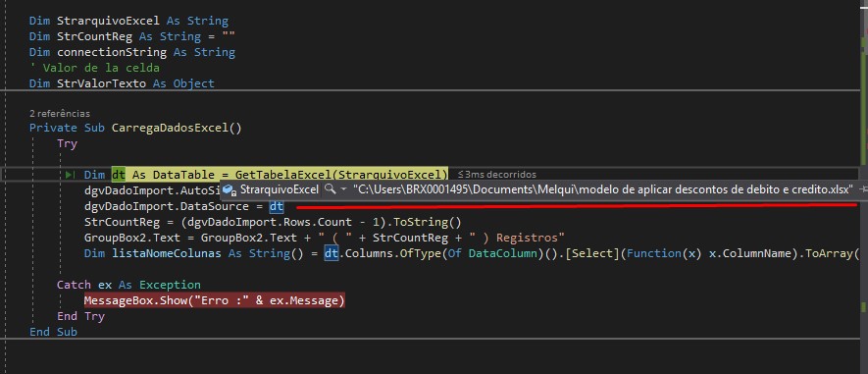
Task: Click 'StrCountReg' in its Dim declaration
Action: [95, 37]
